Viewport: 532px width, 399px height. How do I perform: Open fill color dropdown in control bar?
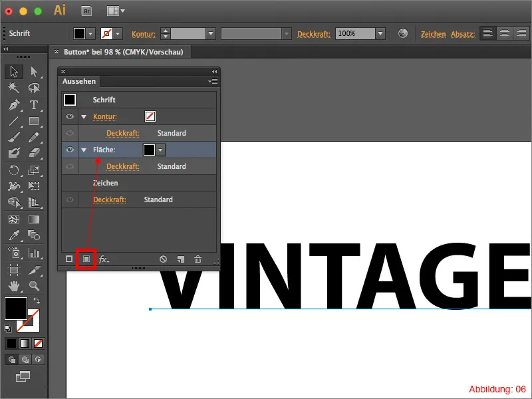click(x=90, y=34)
